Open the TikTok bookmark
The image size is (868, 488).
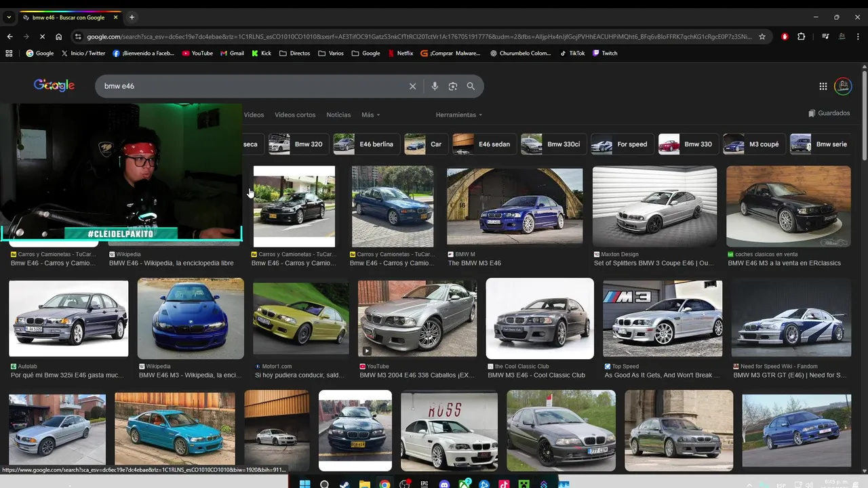[x=572, y=53]
